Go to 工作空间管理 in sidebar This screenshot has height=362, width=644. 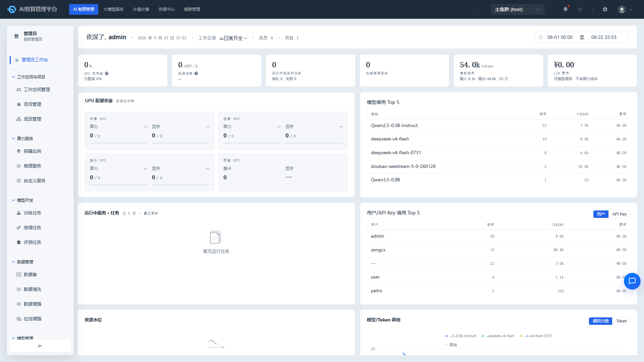(x=37, y=89)
